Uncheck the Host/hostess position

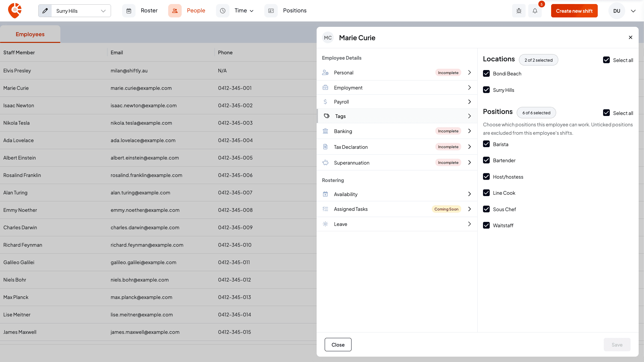click(486, 177)
